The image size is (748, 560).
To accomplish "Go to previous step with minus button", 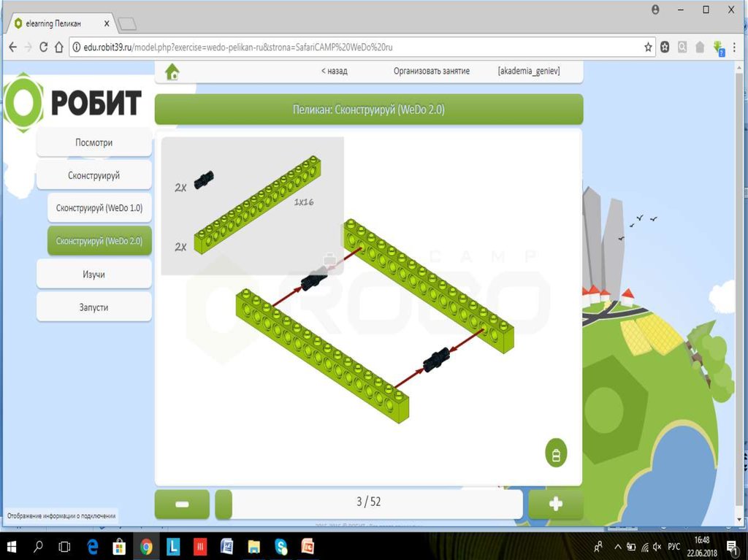I will 182,505.
